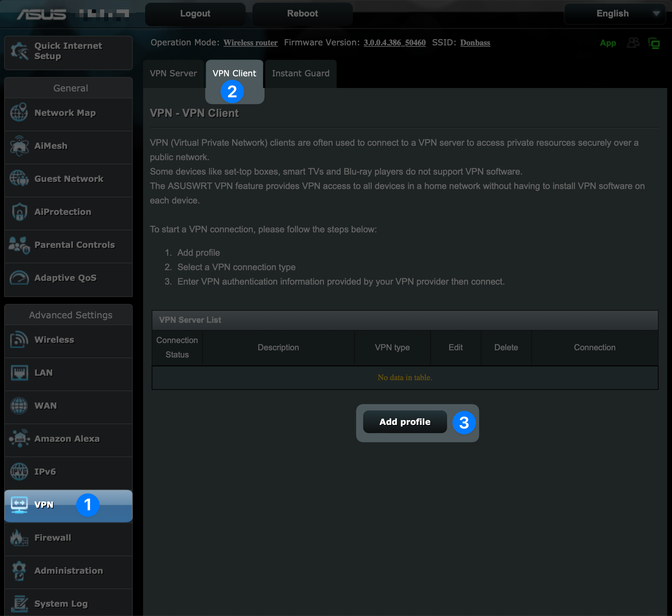The image size is (672, 616).
Task: Click the Wireless signal icon
Action: click(x=19, y=340)
